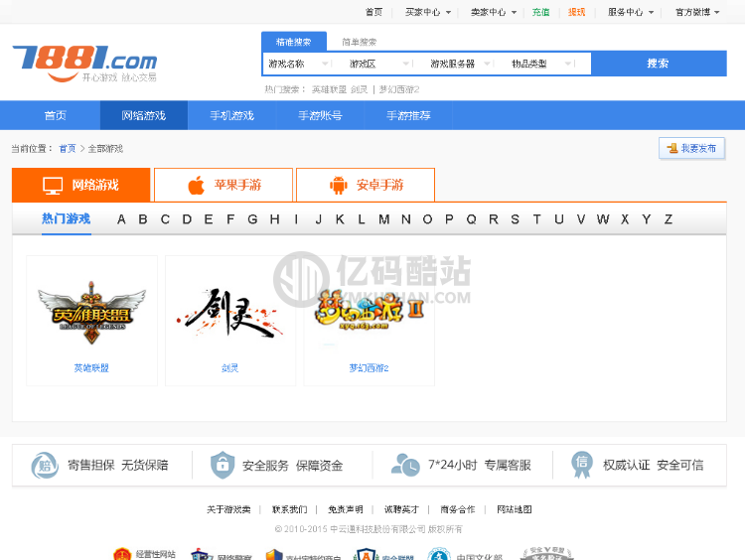Screen dimensions: 745x560
Task: Click the 网站地图 footer link
Action: (x=515, y=509)
